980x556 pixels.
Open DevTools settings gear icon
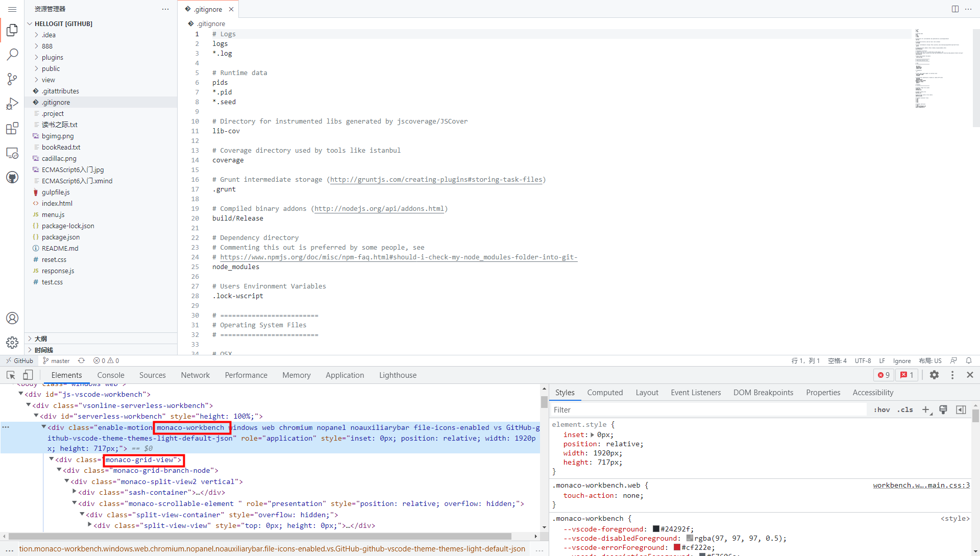pyautogui.click(x=934, y=375)
